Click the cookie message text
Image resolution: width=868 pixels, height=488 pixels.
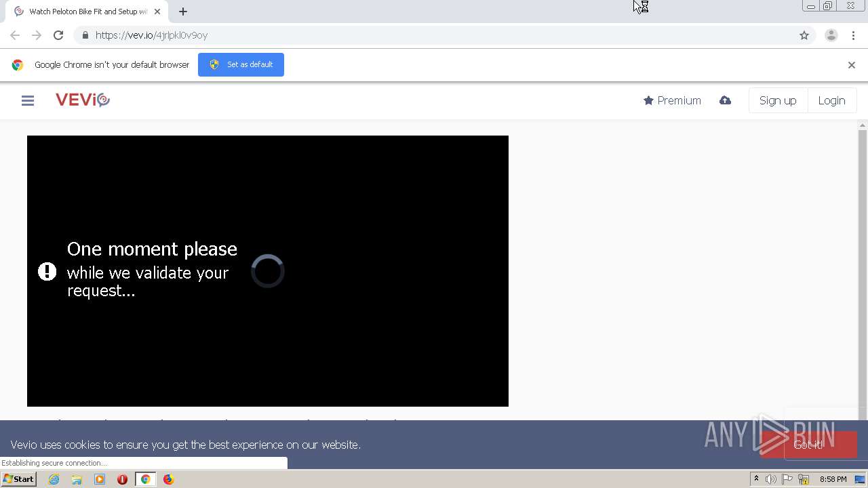click(185, 445)
